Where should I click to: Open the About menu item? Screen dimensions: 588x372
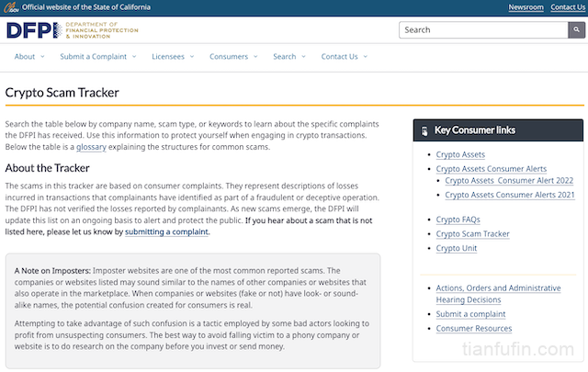[25, 57]
